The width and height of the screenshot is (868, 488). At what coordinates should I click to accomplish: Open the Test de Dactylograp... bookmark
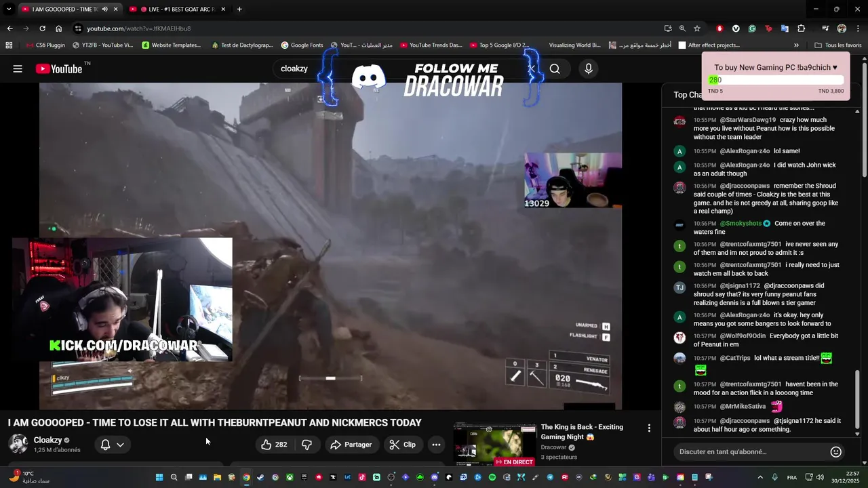[x=241, y=45]
